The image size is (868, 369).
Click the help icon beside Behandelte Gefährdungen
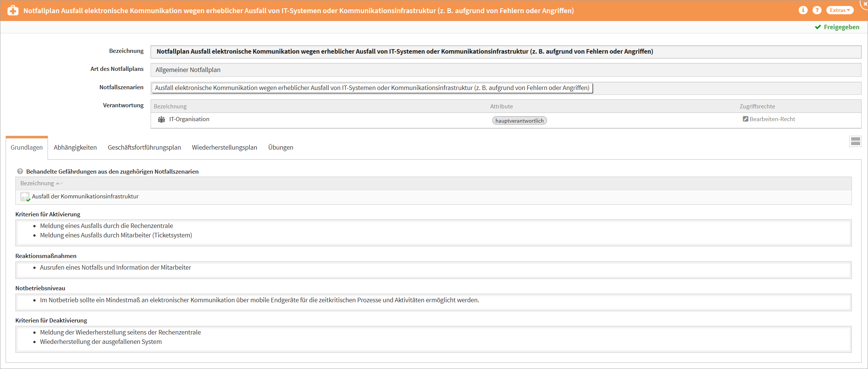[20, 171]
